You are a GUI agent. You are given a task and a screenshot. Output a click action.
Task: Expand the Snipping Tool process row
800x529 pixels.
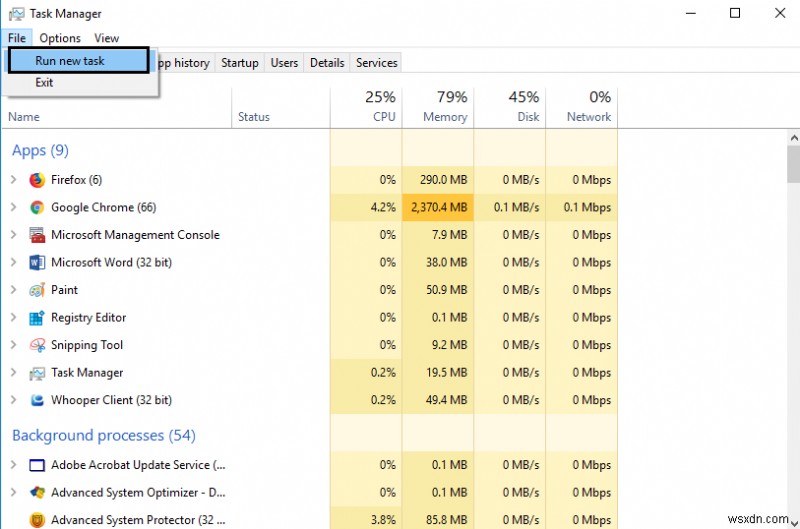[x=14, y=345]
